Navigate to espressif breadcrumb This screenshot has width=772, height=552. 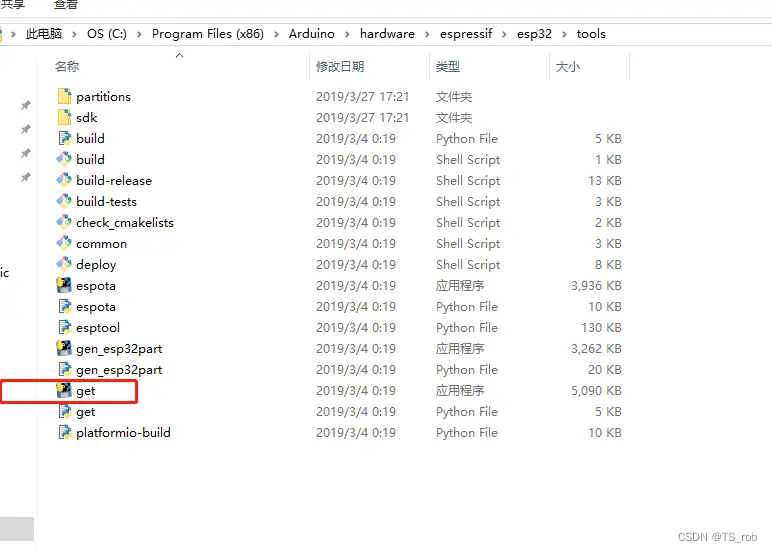point(466,34)
